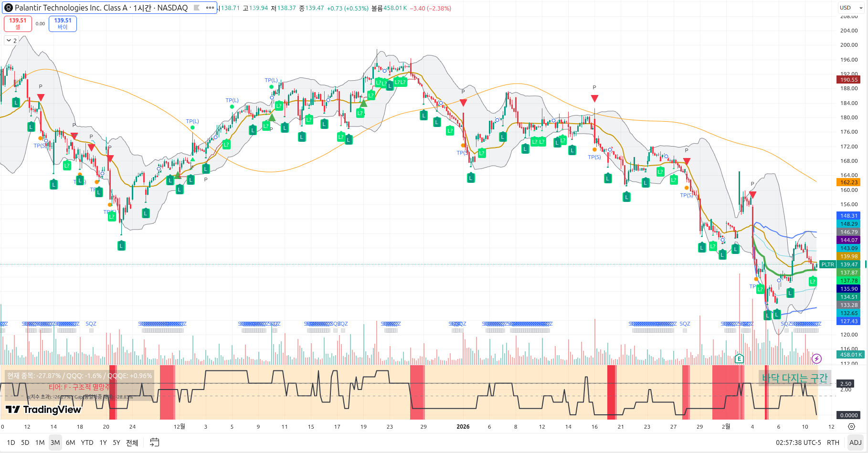This screenshot has height=453, width=868.
Task: Select the 전체 (all) date range
Action: (132, 442)
